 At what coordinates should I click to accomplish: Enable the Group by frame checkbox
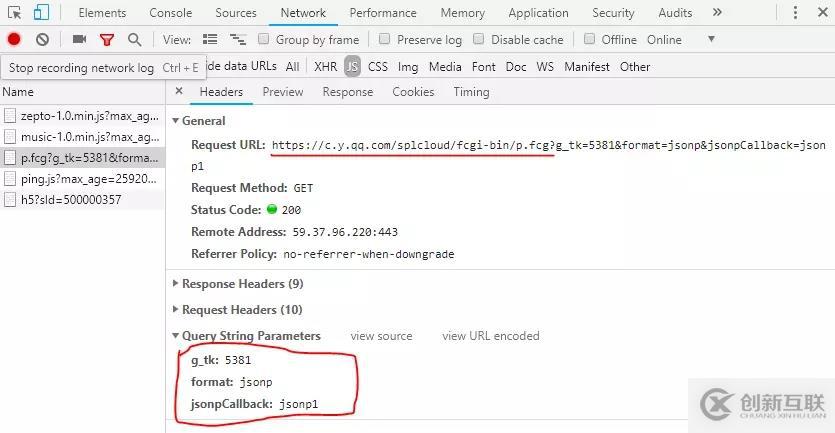(264, 39)
